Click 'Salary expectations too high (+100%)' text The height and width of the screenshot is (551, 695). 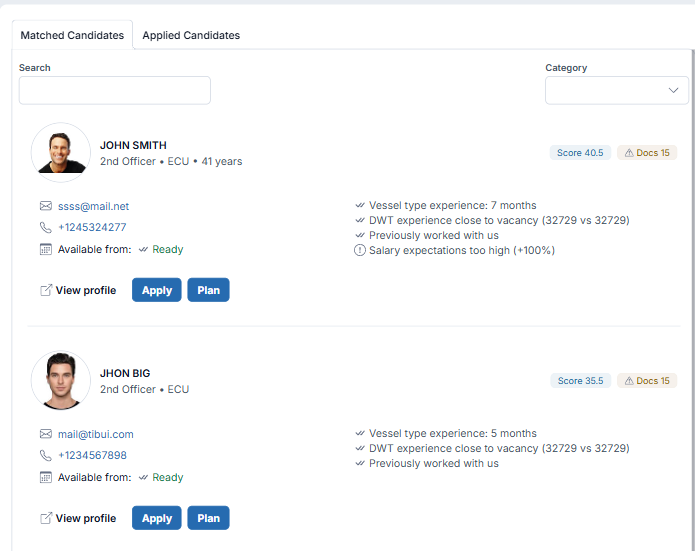(x=462, y=250)
